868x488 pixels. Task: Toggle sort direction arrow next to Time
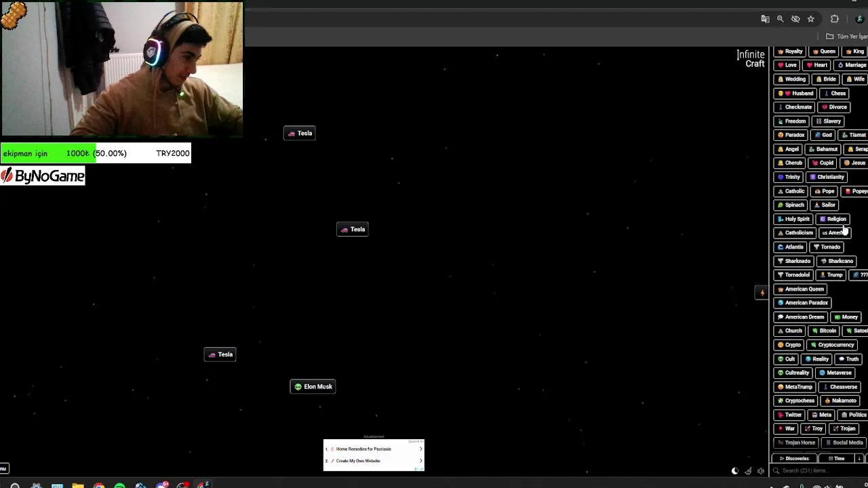point(859,459)
